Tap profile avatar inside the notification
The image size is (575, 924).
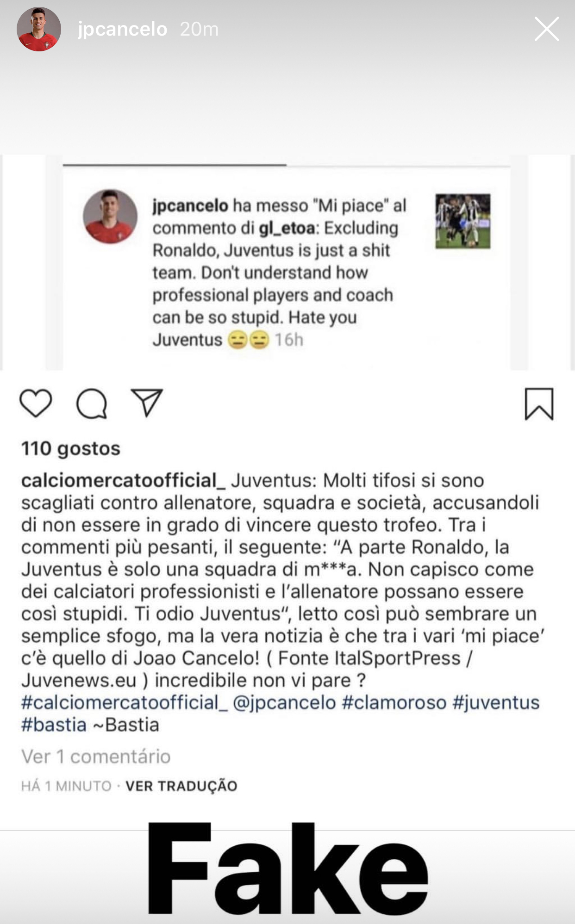pyautogui.click(x=110, y=217)
